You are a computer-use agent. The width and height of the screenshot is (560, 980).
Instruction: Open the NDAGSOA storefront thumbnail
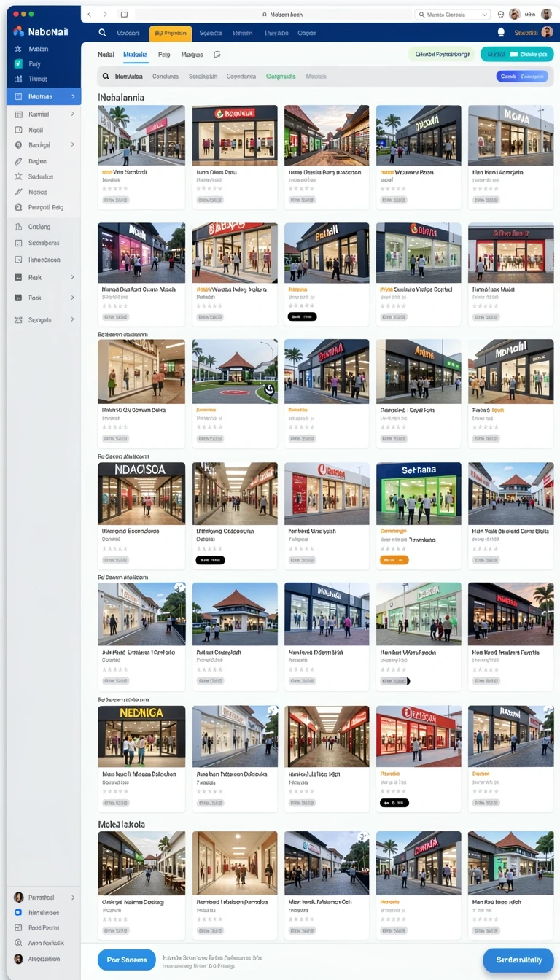tap(141, 494)
